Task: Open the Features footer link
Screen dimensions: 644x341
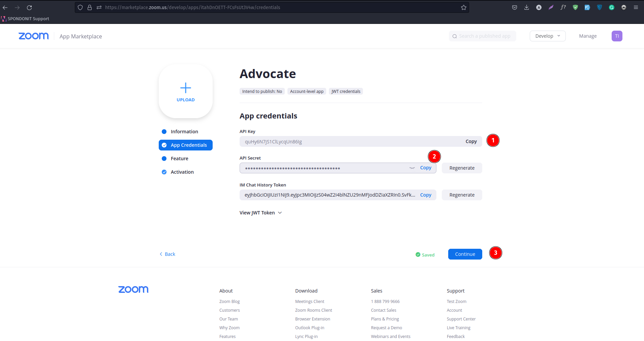Action: (227, 337)
